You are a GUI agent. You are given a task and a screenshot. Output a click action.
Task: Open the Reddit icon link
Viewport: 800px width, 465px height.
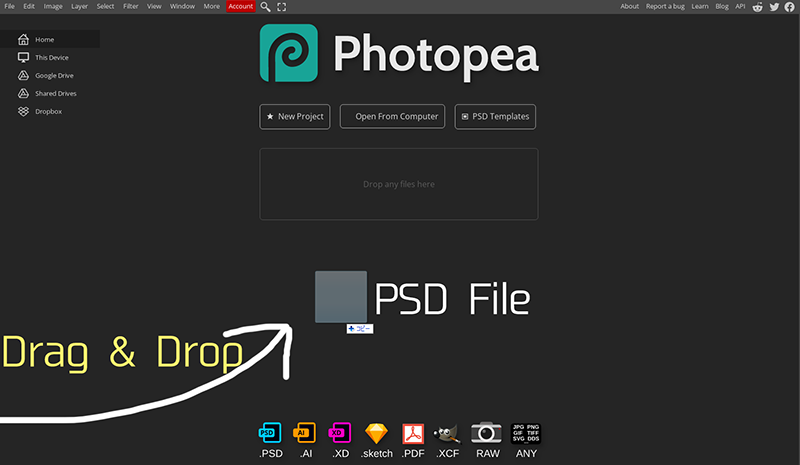pyautogui.click(x=758, y=7)
